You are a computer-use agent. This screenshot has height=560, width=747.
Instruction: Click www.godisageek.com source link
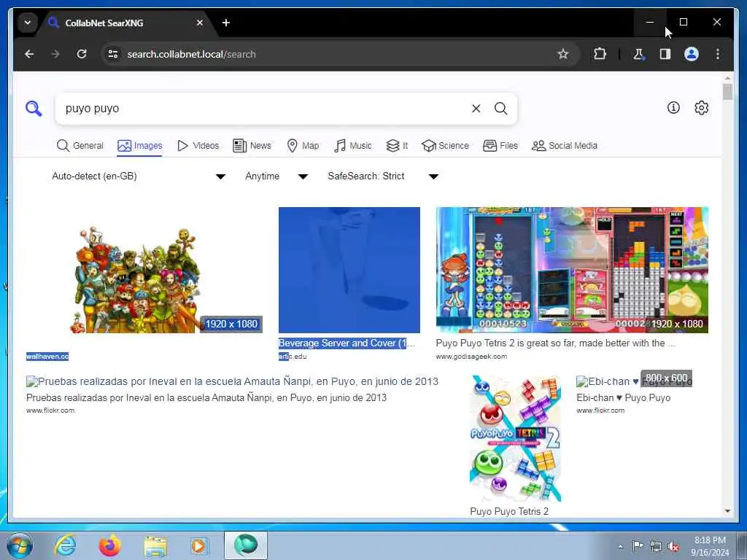(472, 356)
